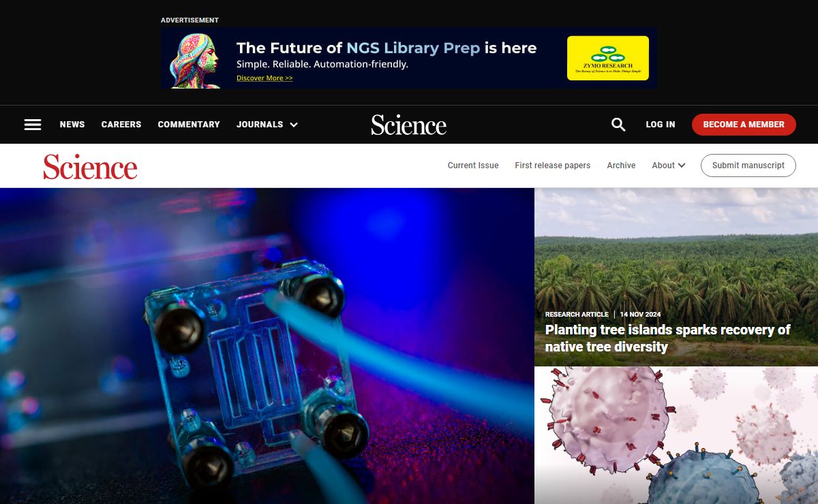Click the Submit manuscript button
This screenshot has width=818, height=504.
click(x=748, y=166)
